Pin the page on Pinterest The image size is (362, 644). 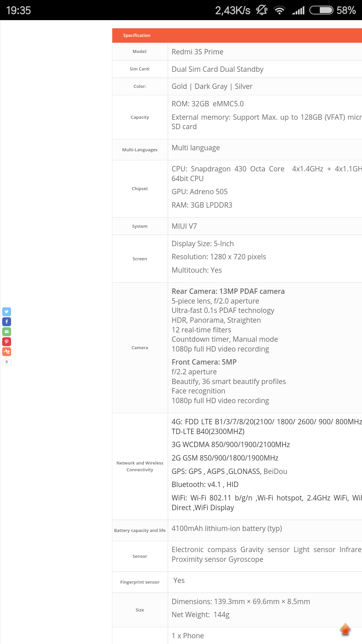coord(7,341)
